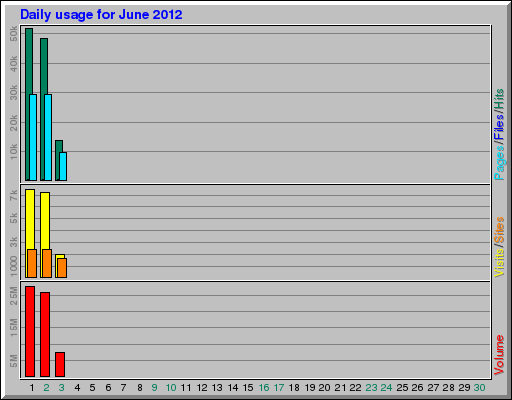512x400 pixels.
Task: Click green day label '23' on the x-axis
Action: (371, 388)
